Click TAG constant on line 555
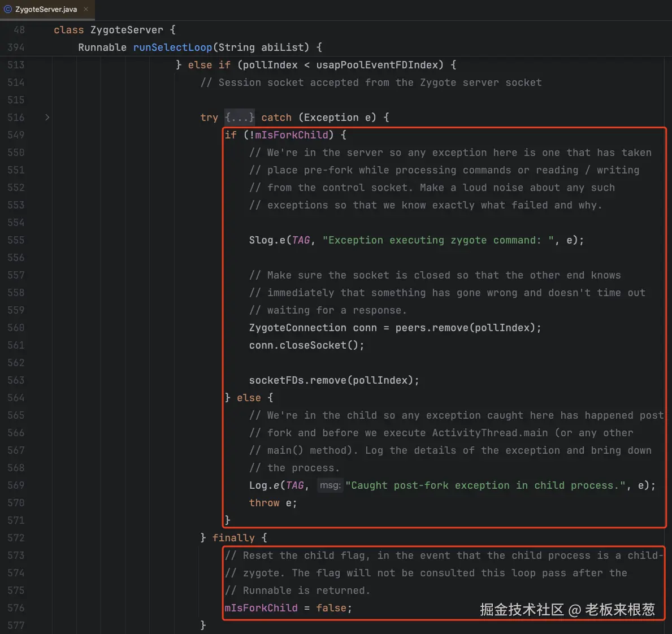The width and height of the screenshot is (672, 634). (301, 240)
